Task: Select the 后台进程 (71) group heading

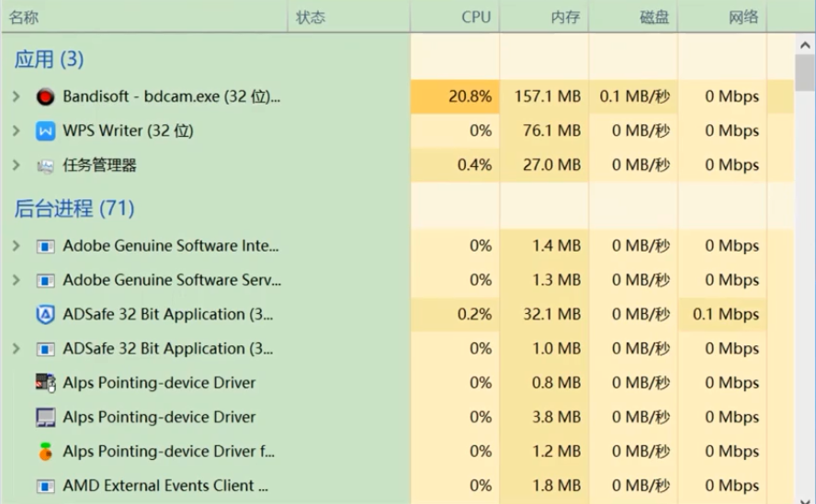Action: (x=74, y=208)
